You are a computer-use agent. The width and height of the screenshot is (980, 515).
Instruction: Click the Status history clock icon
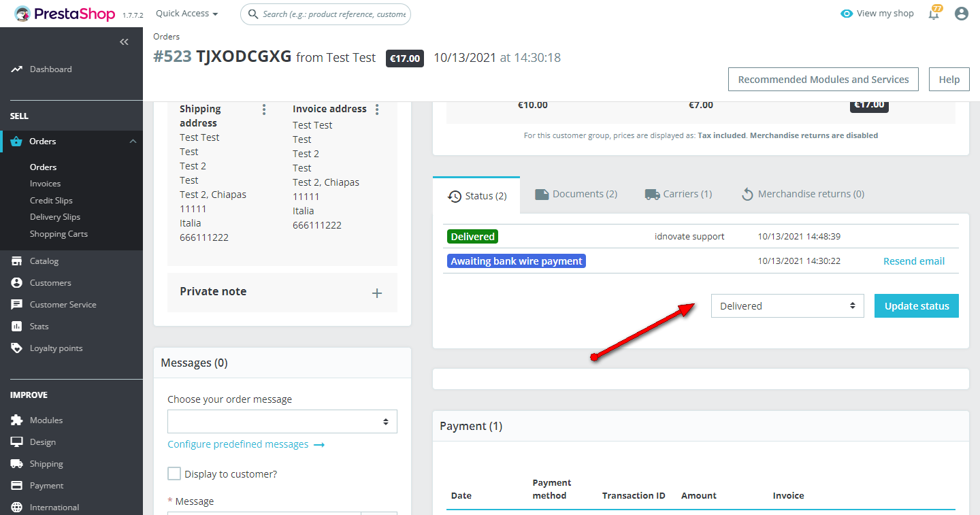click(x=455, y=197)
